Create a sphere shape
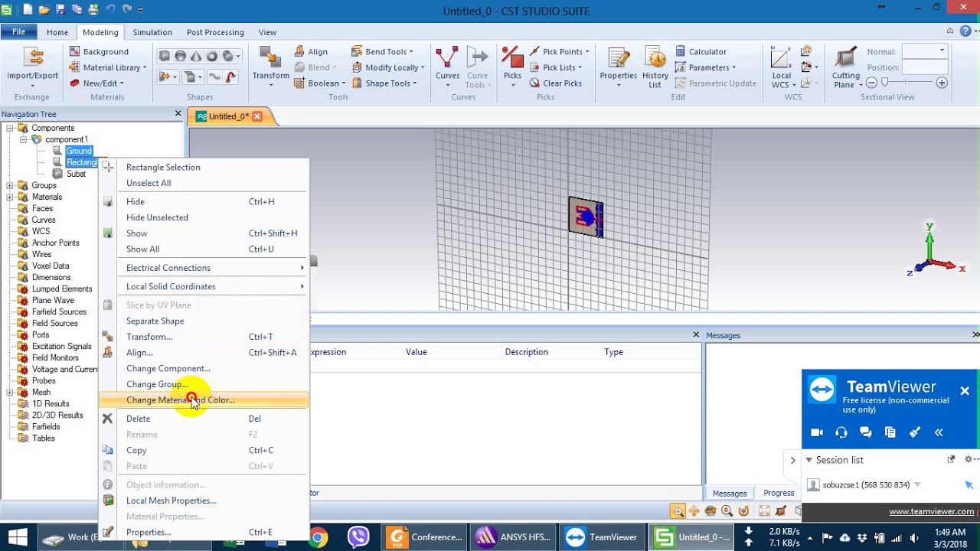 (180, 56)
